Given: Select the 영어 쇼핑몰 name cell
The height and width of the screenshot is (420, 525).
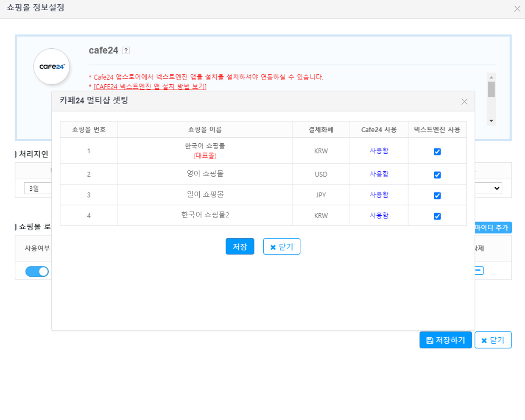Looking at the screenshot, I should (205, 174).
